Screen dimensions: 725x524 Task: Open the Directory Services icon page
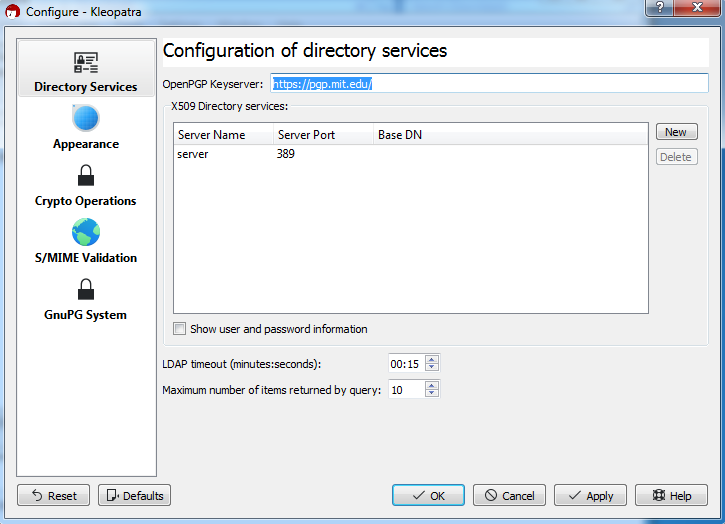click(x=86, y=62)
